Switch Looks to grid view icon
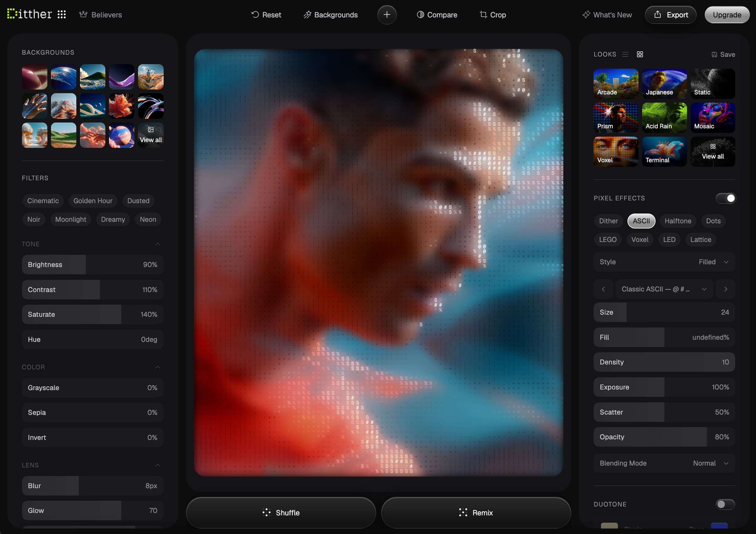The image size is (756, 534). click(x=640, y=54)
